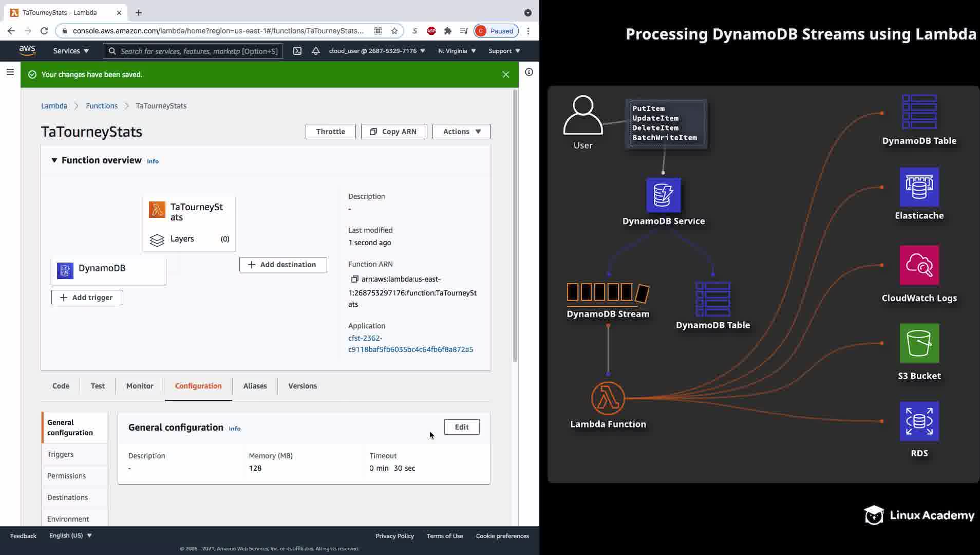Open the browser extensions puzzle icon
This screenshot has width=980, height=555.
click(x=448, y=31)
